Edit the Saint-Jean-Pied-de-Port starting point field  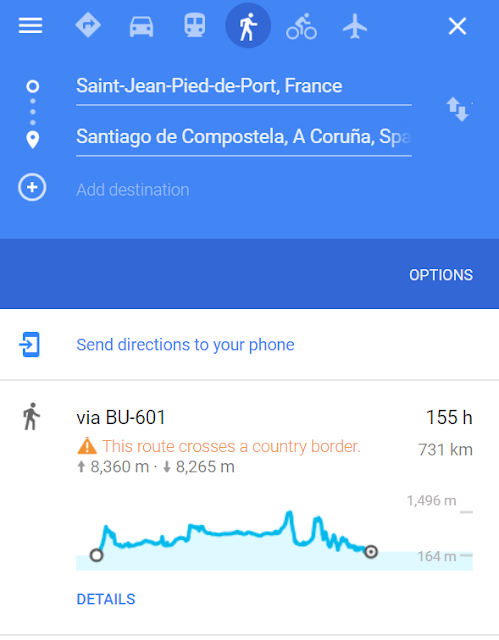[244, 87]
